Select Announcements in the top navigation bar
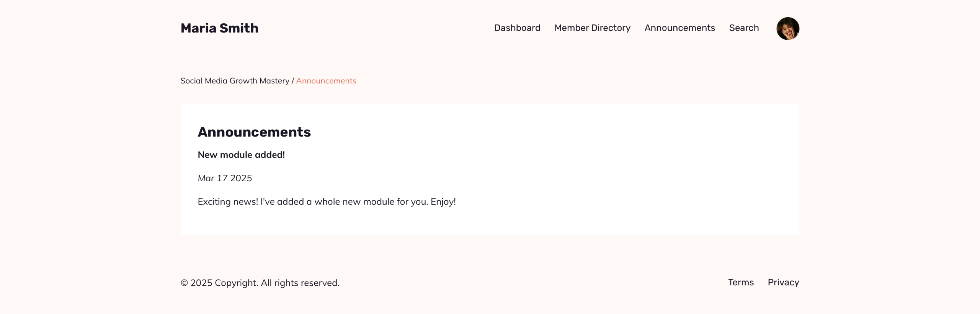Viewport: 980px width, 314px height. [x=679, y=28]
